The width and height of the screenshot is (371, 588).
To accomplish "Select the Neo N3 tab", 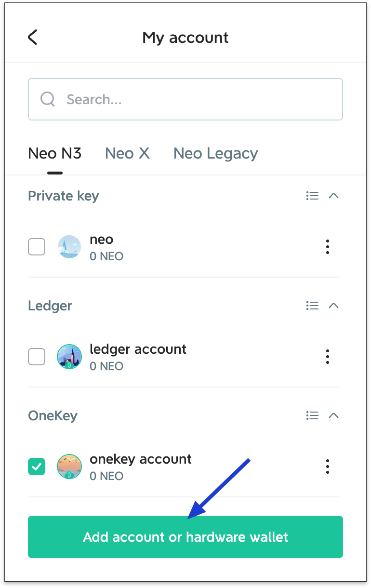I will click(54, 153).
